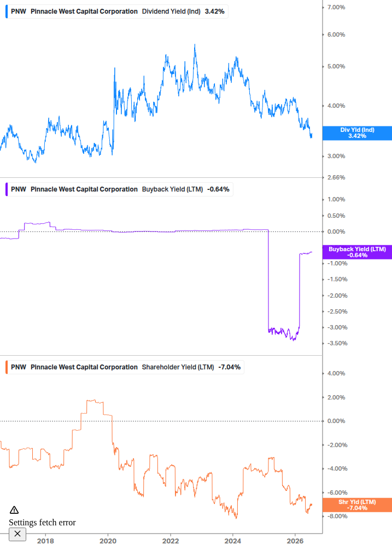Select the Shareholder Yield (LTM) legend label
The height and width of the screenshot is (550, 392).
click(178, 367)
